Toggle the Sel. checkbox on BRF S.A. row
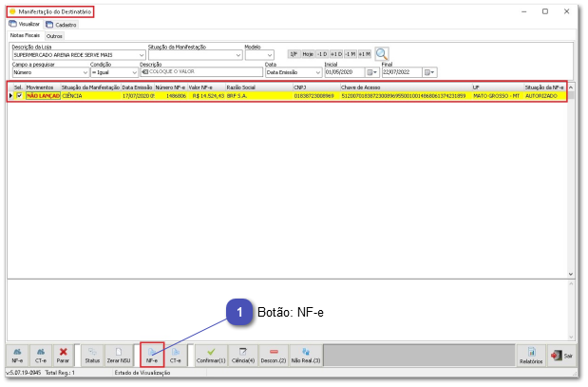588x387 pixels. click(20, 96)
